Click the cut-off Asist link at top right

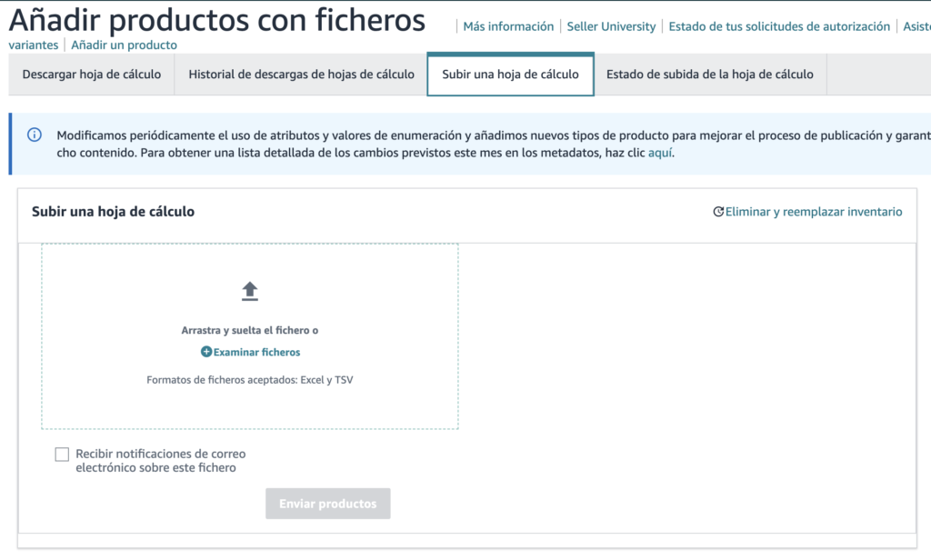[916, 26]
